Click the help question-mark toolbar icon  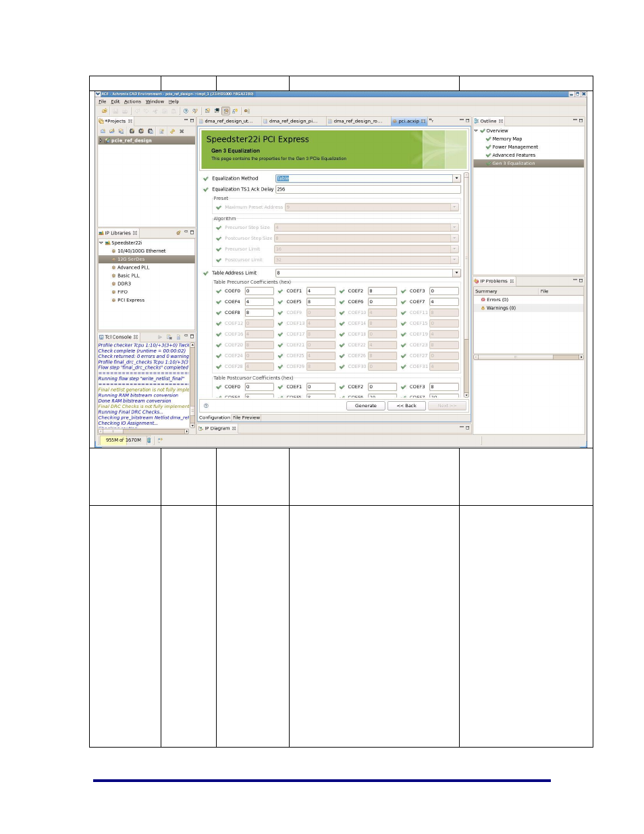pos(186,111)
